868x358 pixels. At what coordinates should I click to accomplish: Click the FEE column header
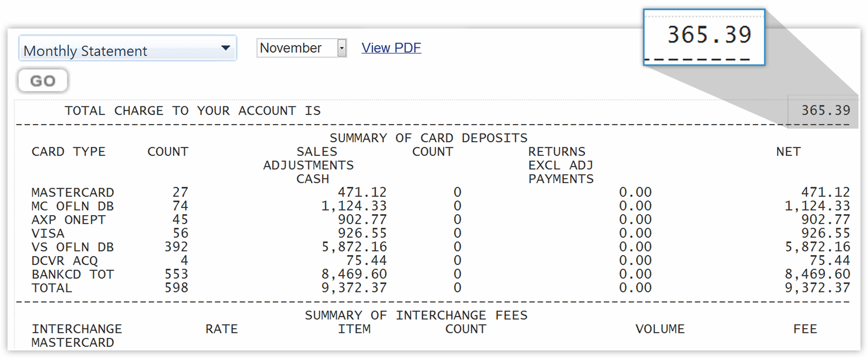[x=805, y=329]
